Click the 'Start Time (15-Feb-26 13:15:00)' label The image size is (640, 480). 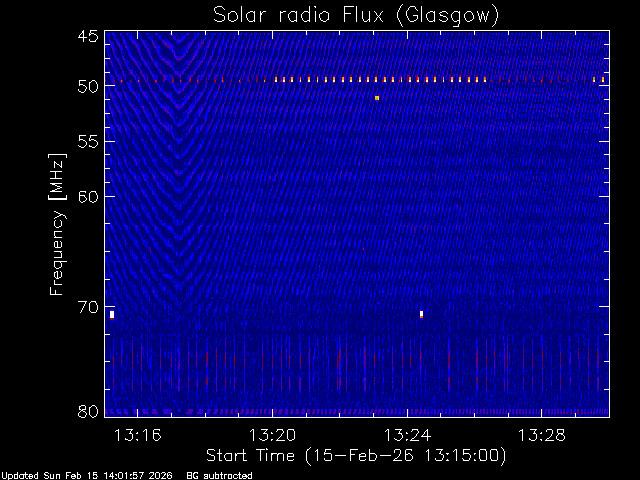[x=356, y=456]
